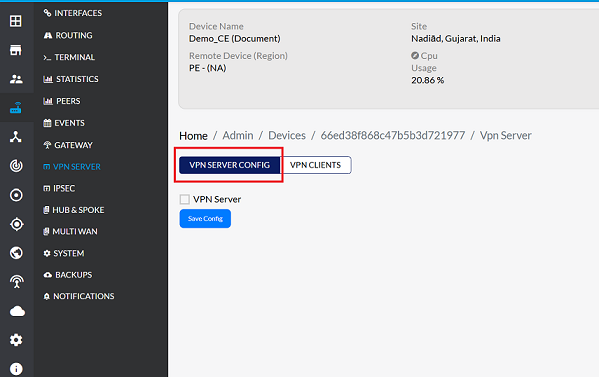Open NOTIFICATIONS menu item
Image resolution: width=599 pixels, height=377 pixels.
79,296
